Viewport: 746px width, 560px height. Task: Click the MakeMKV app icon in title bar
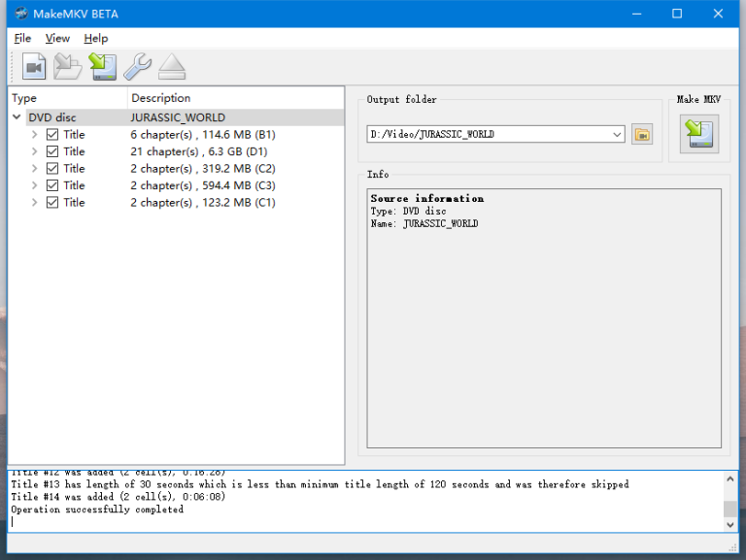tap(21, 14)
